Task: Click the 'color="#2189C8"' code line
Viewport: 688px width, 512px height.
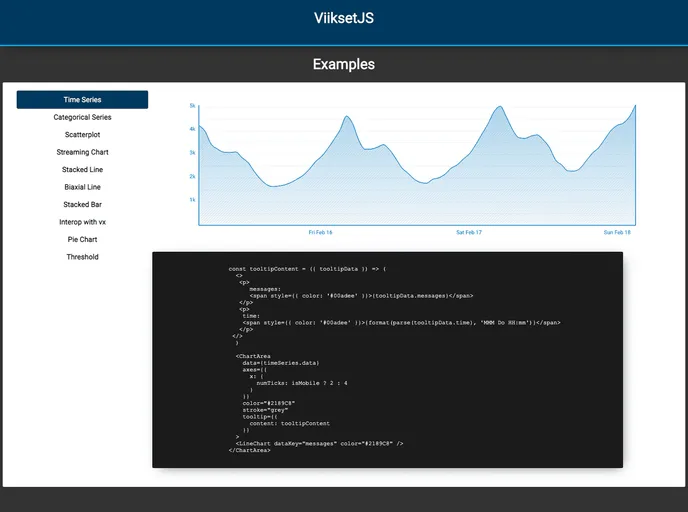Action: pos(269,403)
